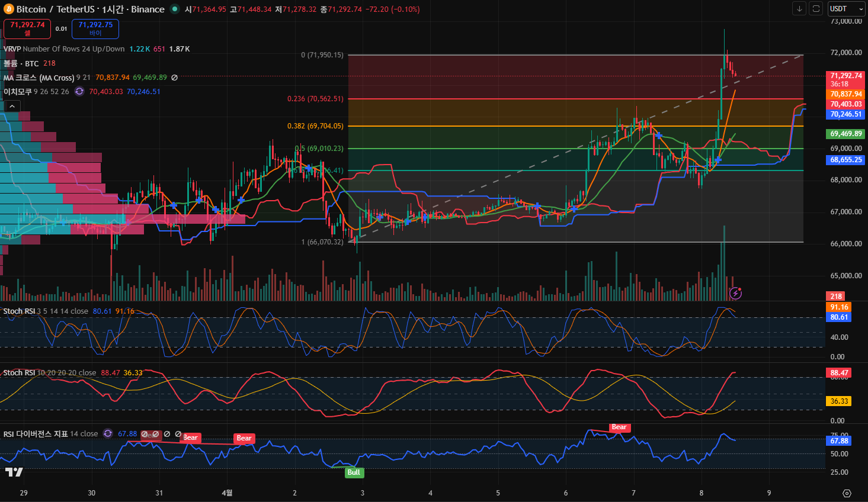Toggle fullscreen chart view button
Screen dimensions: 868x502
tap(816, 9)
